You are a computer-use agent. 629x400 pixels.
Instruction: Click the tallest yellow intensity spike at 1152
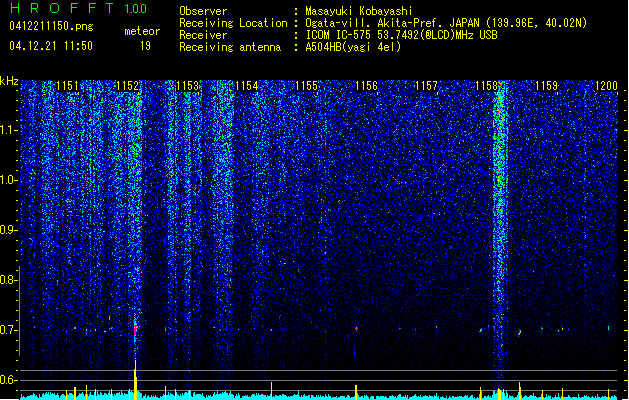[x=135, y=380]
